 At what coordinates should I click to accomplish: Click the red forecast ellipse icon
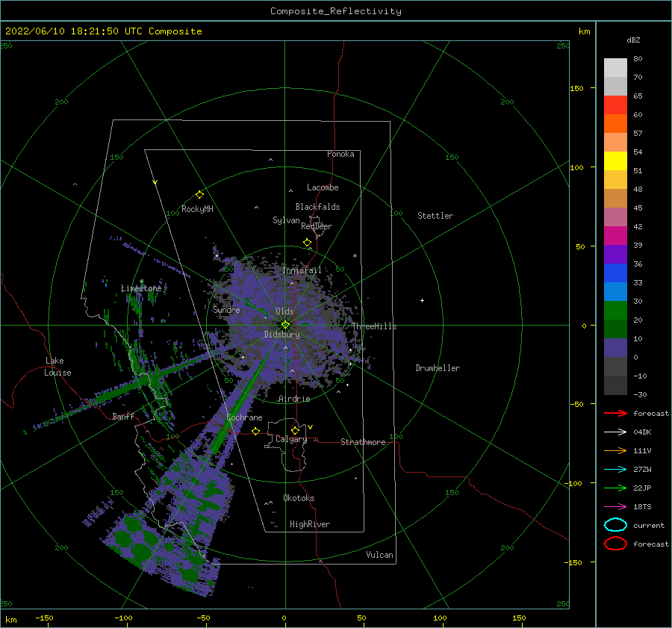615,544
